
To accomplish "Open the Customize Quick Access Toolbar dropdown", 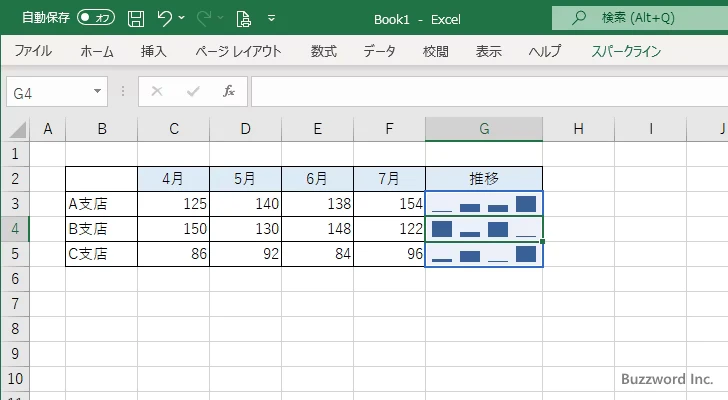I will (272, 18).
